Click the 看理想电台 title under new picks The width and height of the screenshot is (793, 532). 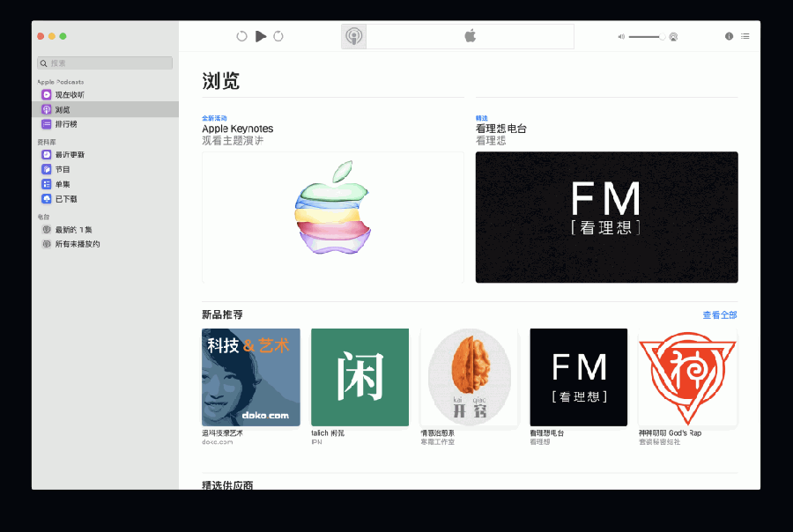[x=546, y=432]
